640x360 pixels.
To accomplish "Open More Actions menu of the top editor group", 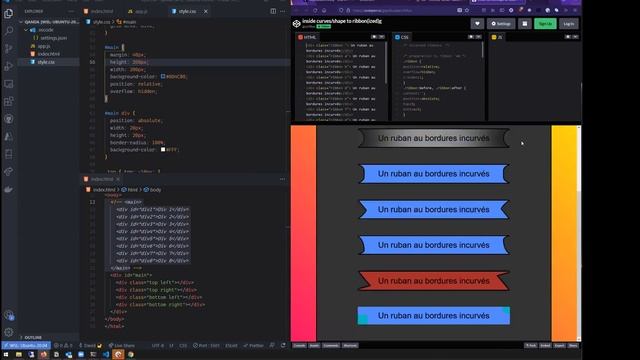I will coord(282,11).
